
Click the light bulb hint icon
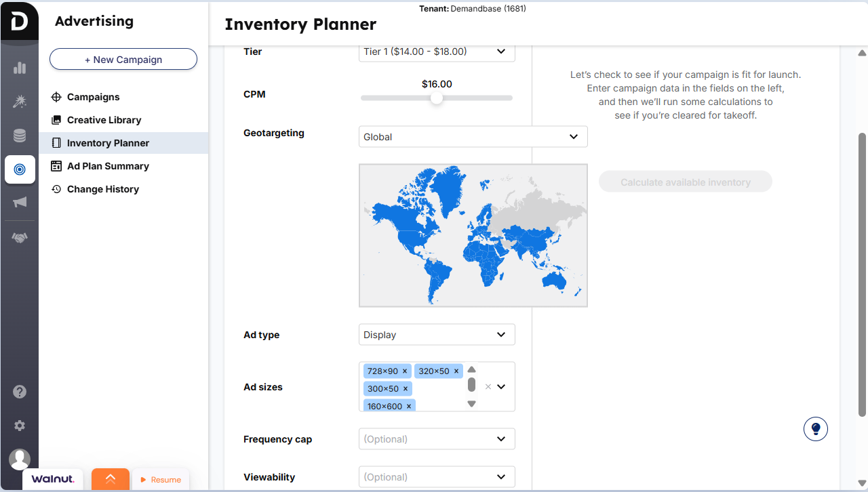click(815, 428)
